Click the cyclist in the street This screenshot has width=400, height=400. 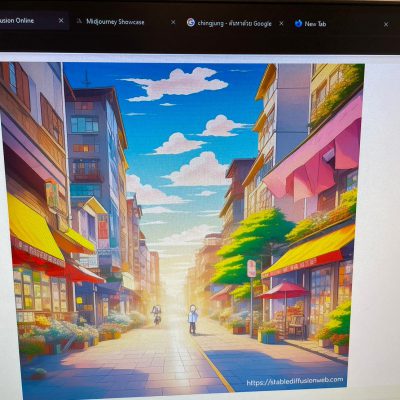156,315
